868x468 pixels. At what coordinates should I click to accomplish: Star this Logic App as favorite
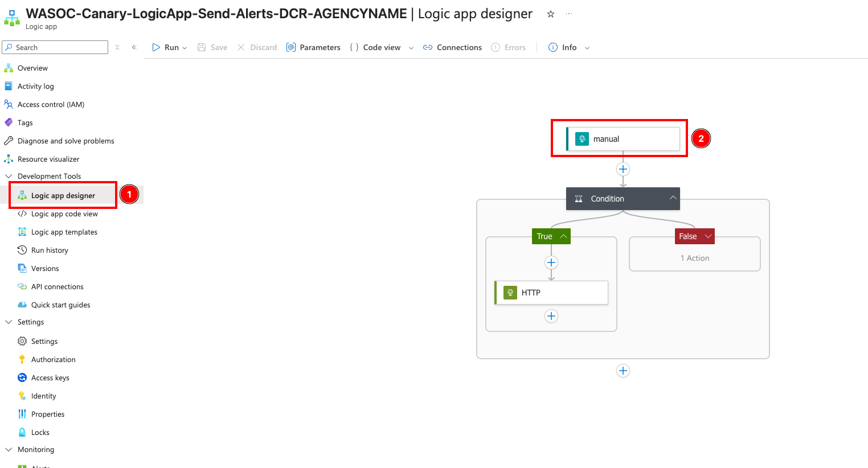[x=550, y=14]
